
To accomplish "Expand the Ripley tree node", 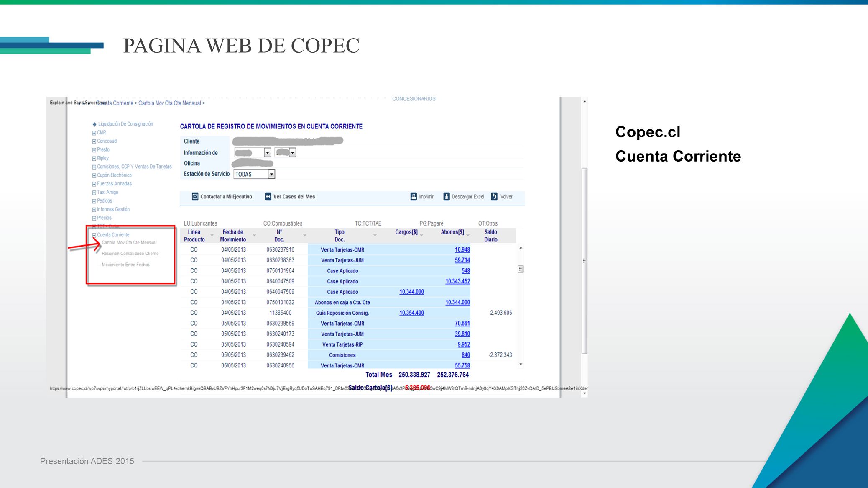I will point(94,159).
